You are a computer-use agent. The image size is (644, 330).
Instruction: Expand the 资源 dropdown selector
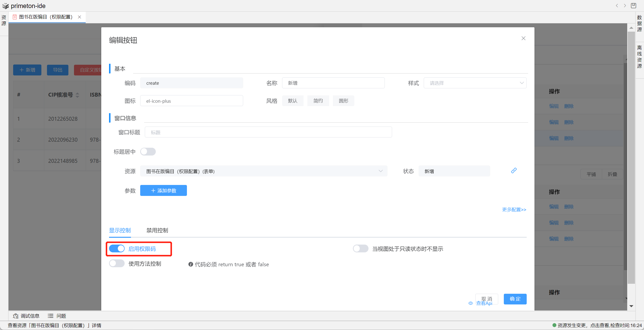pos(264,171)
